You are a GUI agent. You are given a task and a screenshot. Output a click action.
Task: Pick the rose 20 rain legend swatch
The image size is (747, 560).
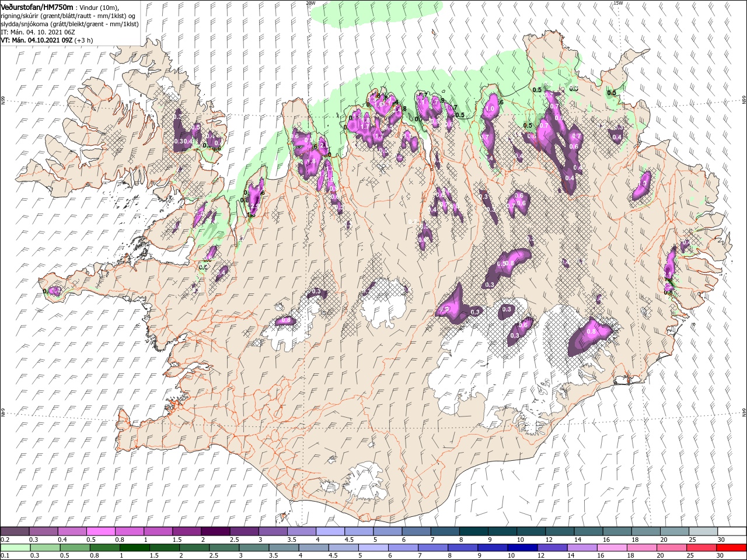tap(672, 548)
